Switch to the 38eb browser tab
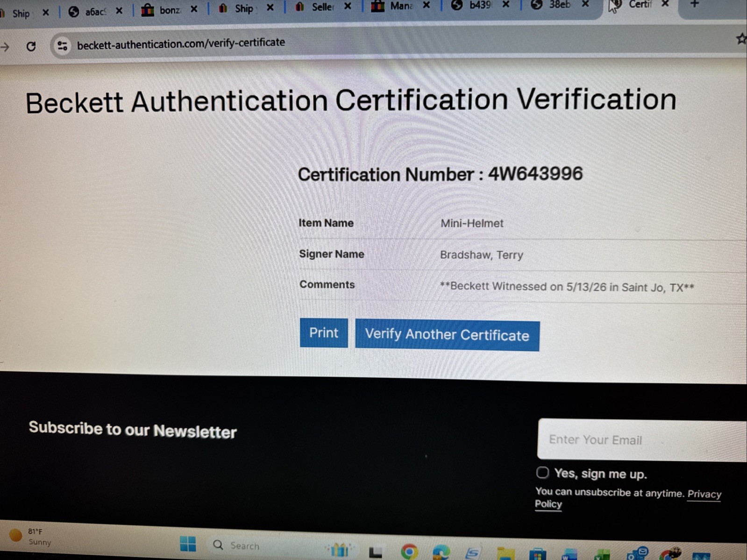 click(x=559, y=5)
